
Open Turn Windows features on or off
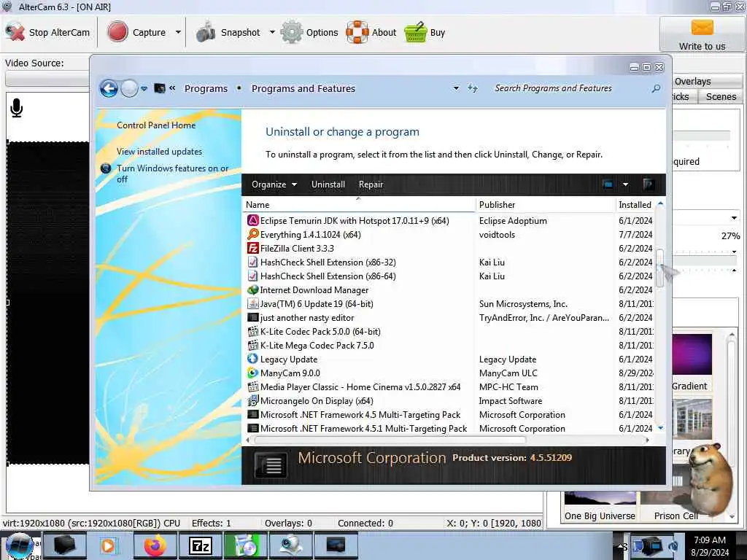172,174
